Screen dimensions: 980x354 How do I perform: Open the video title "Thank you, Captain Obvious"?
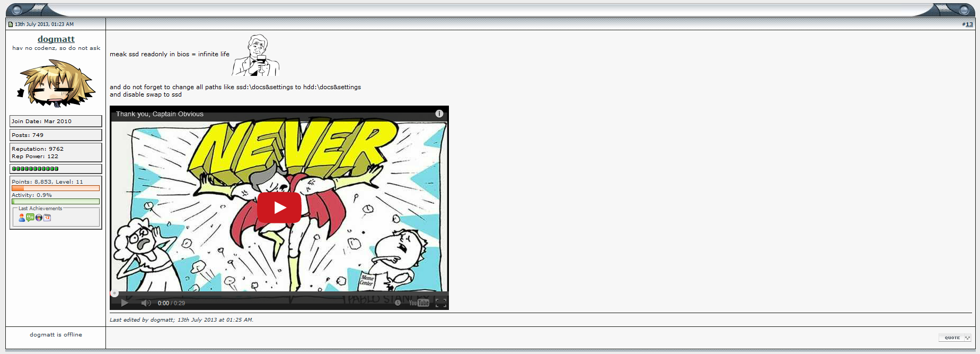tap(160, 114)
